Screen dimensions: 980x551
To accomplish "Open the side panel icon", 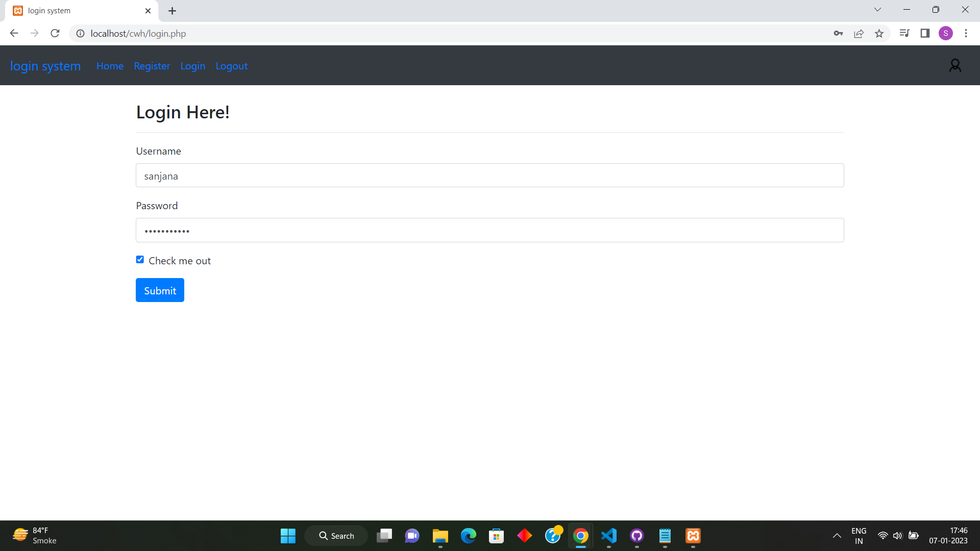I will [x=925, y=33].
